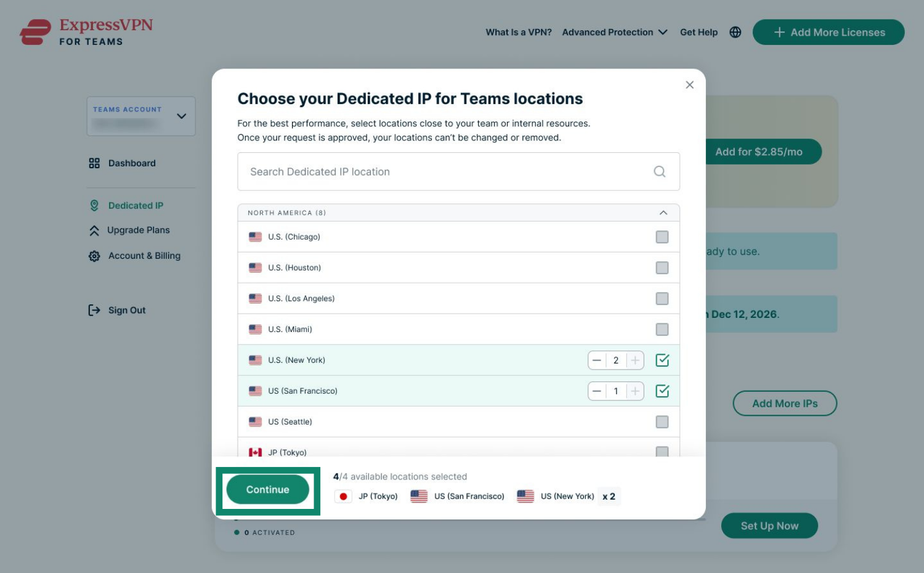Click the U.S. flag beside Miami

[255, 330]
